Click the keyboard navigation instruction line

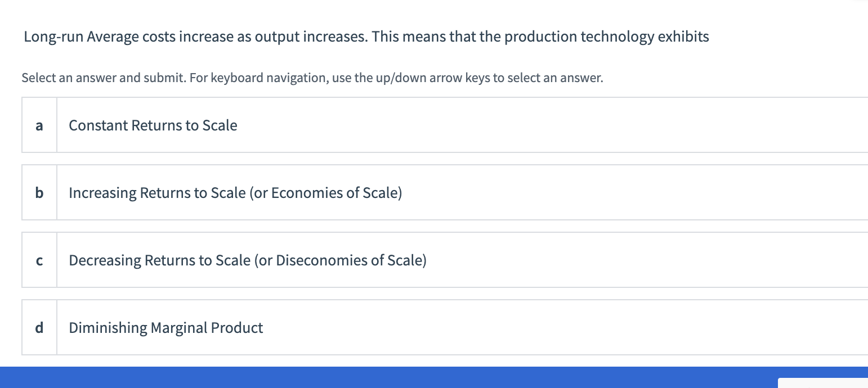tap(312, 78)
